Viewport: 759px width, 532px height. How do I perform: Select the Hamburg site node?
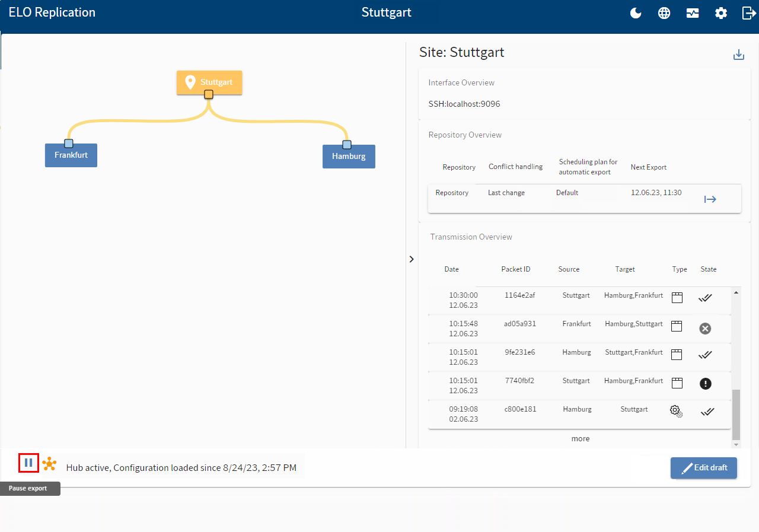[x=349, y=157]
